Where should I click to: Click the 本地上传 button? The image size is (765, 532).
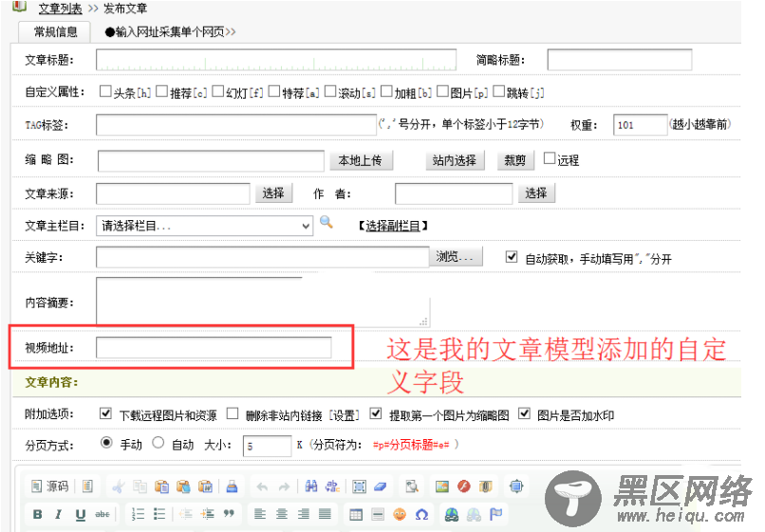click(x=360, y=160)
